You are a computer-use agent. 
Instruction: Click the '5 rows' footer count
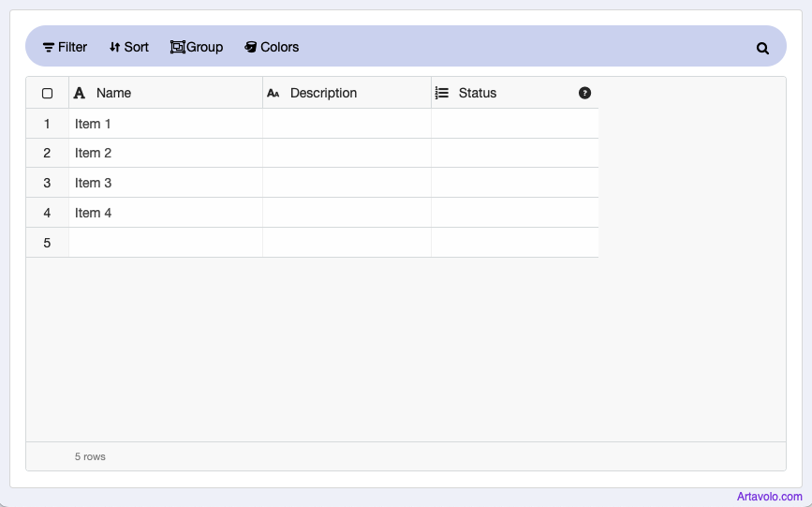click(x=90, y=456)
